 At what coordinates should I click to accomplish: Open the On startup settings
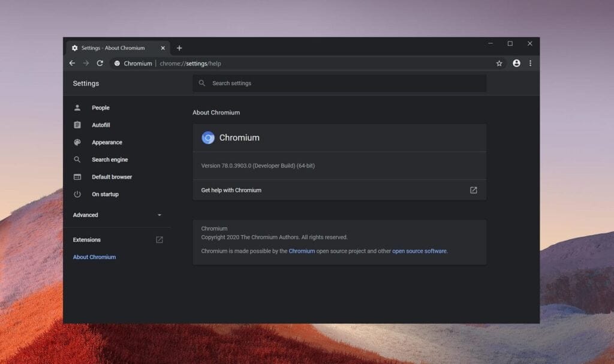pyautogui.click(x=105, y=194)
